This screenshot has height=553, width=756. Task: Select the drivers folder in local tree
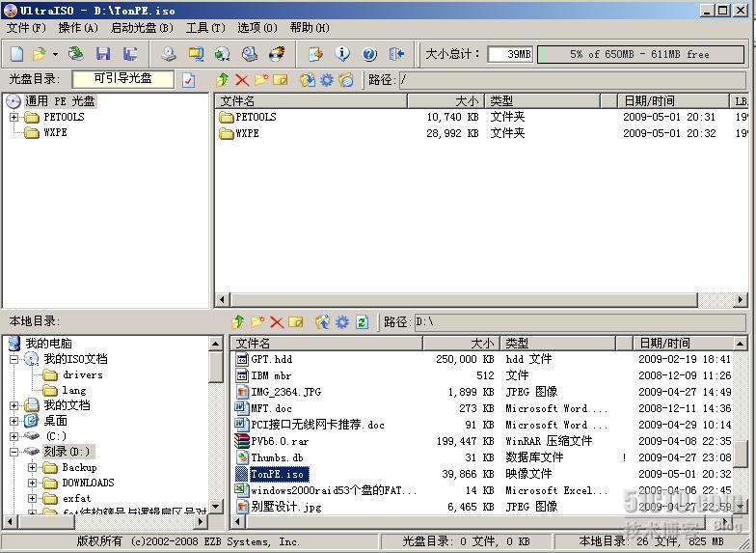[x=83, y=374]
